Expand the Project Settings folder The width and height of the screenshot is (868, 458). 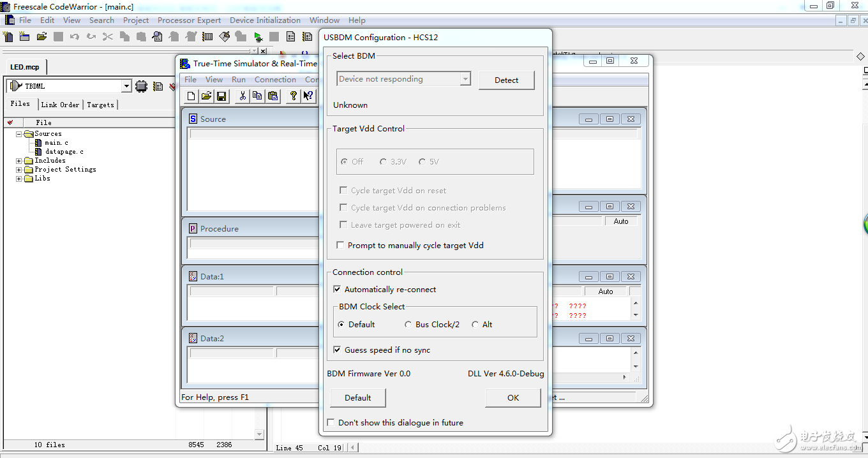point(19,170)
